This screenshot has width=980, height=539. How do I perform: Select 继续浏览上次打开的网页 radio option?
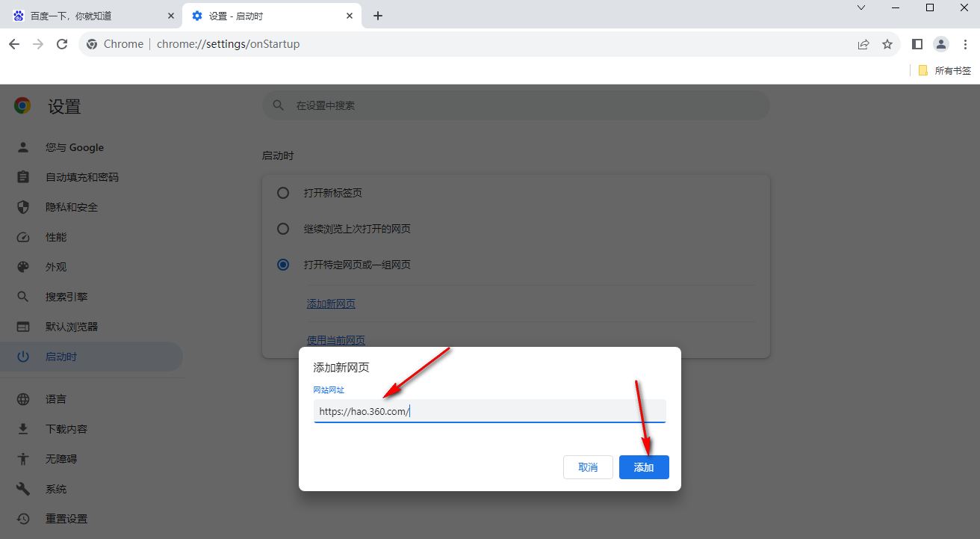point(283,229)
